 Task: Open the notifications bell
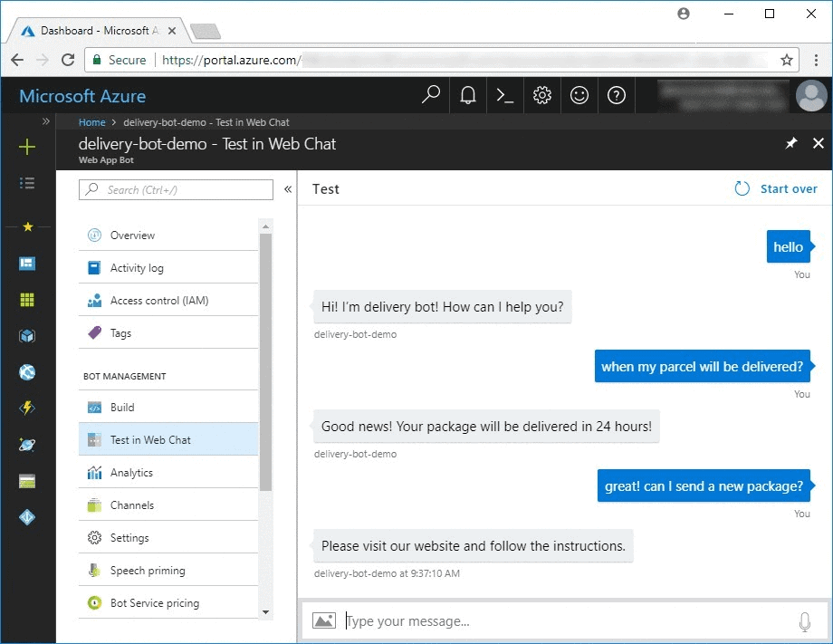coord(467,95)
